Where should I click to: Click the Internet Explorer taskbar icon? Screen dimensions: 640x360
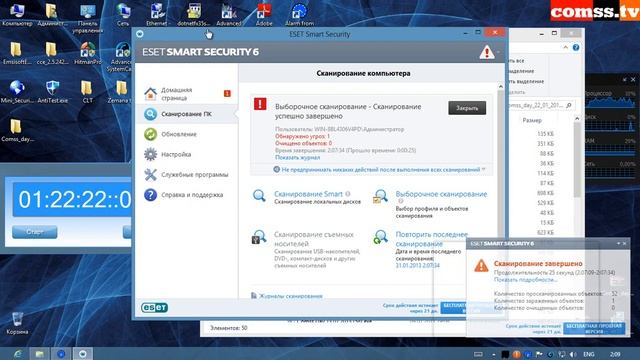point(18,354)
